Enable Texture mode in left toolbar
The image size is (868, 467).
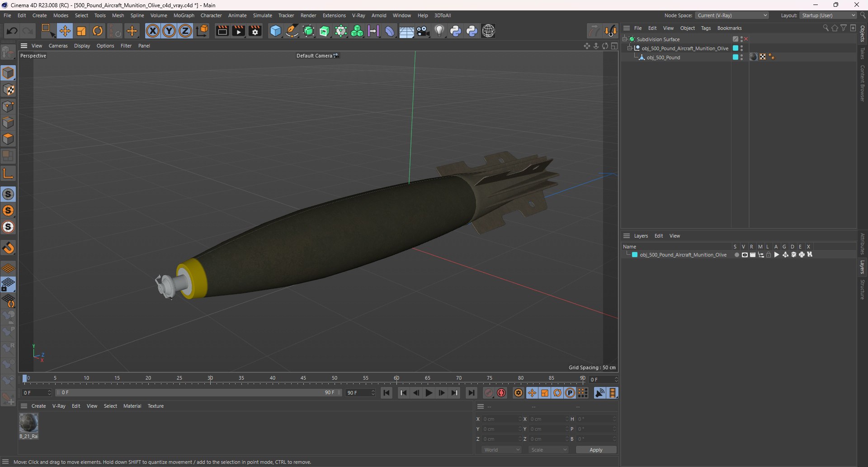pos(9,90)
